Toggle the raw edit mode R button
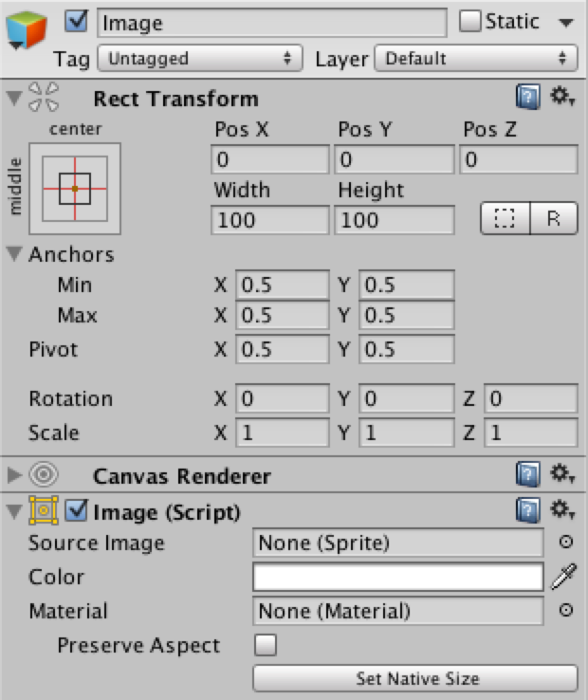The width and height of the screenshot is (588, 700). pyautogui.click(x=553, y=219)
